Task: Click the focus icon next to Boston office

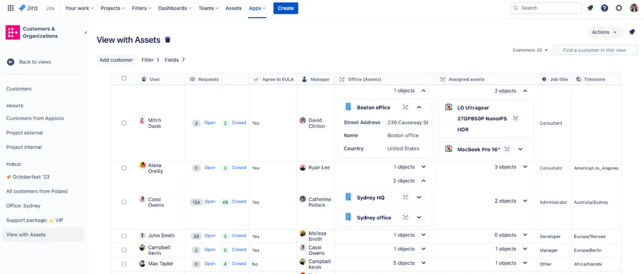Action: [x=405, y=107]
